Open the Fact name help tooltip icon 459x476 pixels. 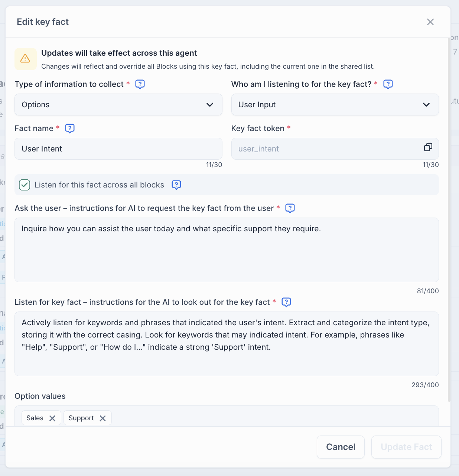pyautogui.click(x=70, y=128)
